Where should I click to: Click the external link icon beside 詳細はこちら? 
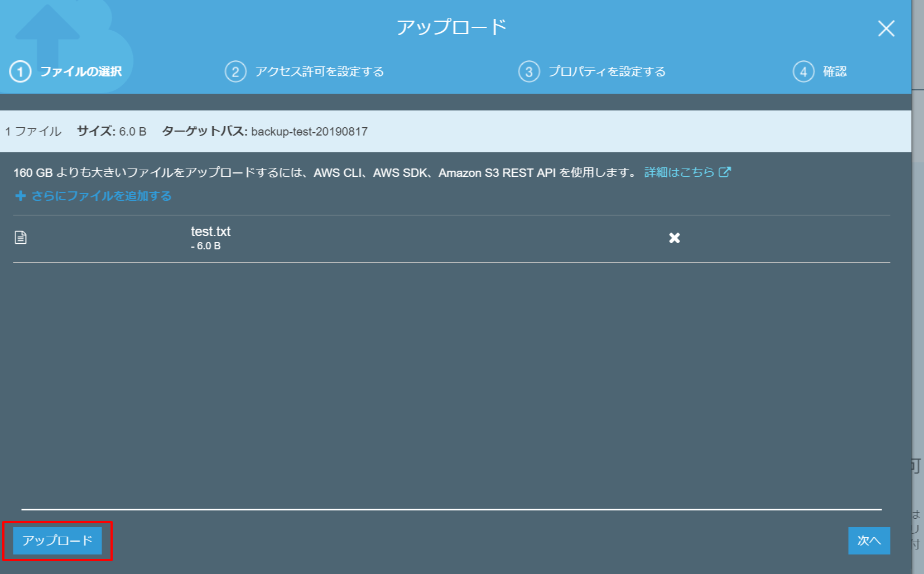(724, 172)
